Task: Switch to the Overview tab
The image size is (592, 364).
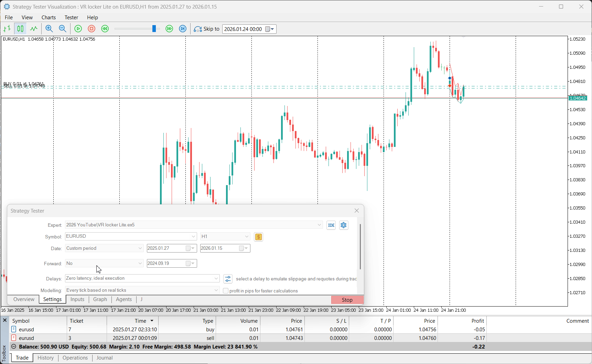Action: 24,299
